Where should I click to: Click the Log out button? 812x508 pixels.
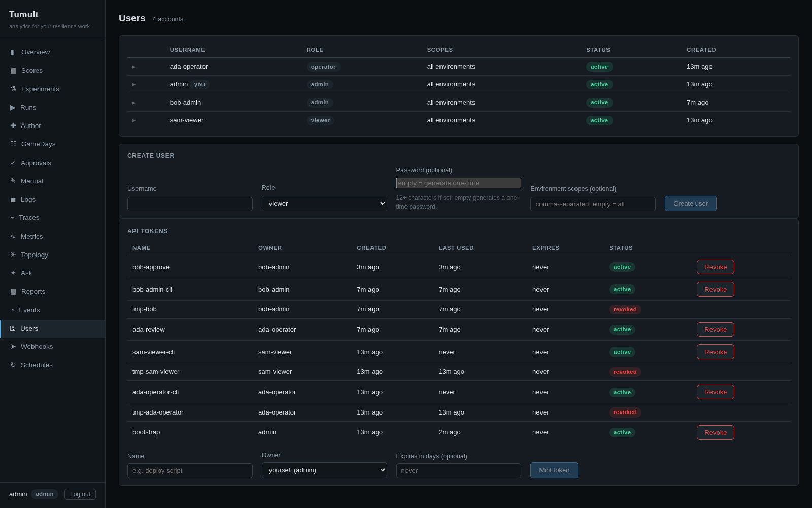[80, 494]
